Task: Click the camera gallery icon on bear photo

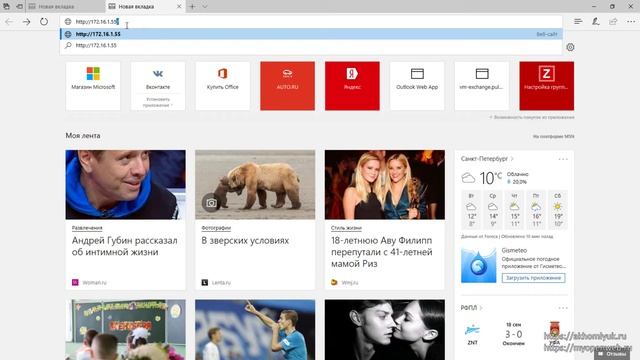Action: (x=211, y=202)
